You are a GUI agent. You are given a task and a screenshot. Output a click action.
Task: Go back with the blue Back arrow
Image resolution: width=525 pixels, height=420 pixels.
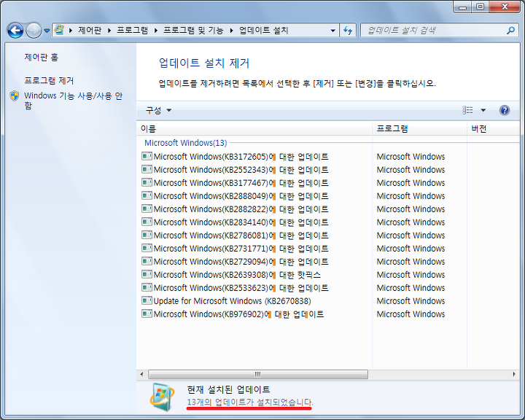click(15, 31)
